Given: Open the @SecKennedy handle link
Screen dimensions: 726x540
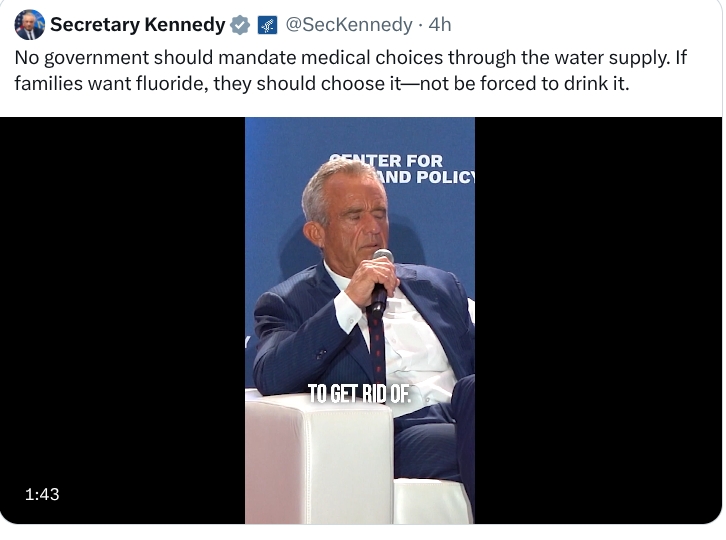Looking at the screenshot, I should pyautogui.click(x=348, y=25).
